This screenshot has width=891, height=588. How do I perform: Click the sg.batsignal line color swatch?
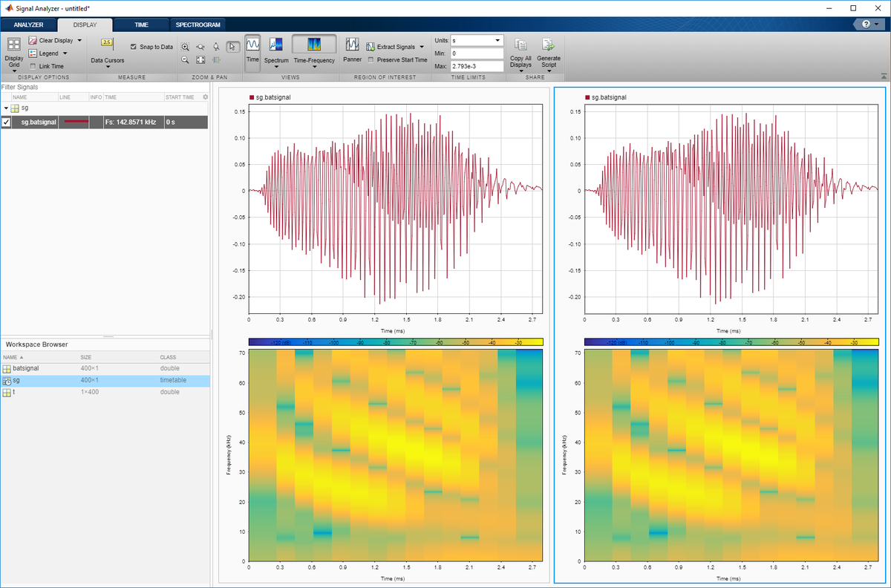(76, 121)
